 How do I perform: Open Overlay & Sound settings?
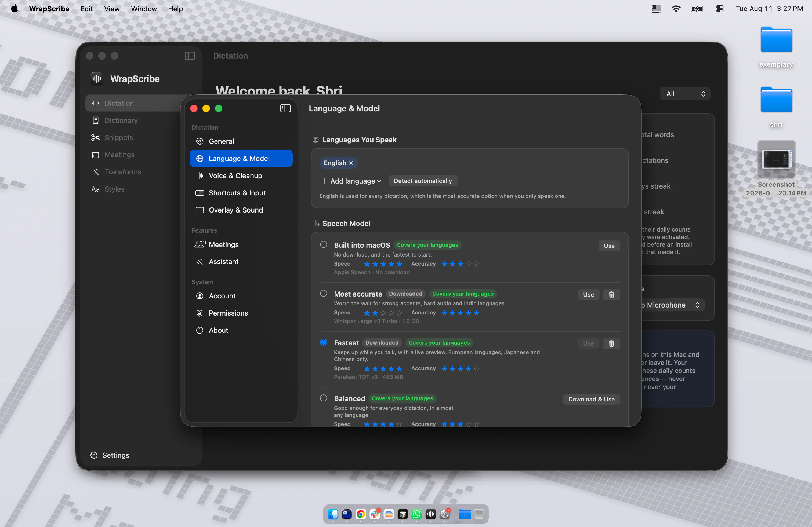click(241, 210)
